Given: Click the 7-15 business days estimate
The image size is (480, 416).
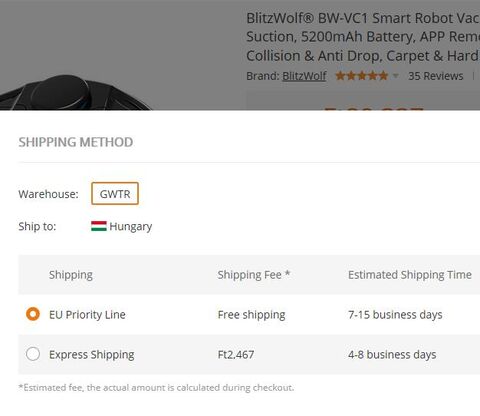Looking at the screenshot, I should pyautogui.click(x=395, y=314).
